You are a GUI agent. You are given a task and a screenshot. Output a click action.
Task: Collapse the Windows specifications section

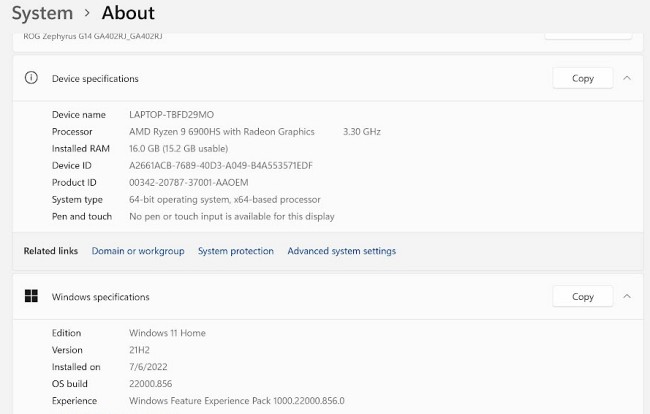[627, 296]
